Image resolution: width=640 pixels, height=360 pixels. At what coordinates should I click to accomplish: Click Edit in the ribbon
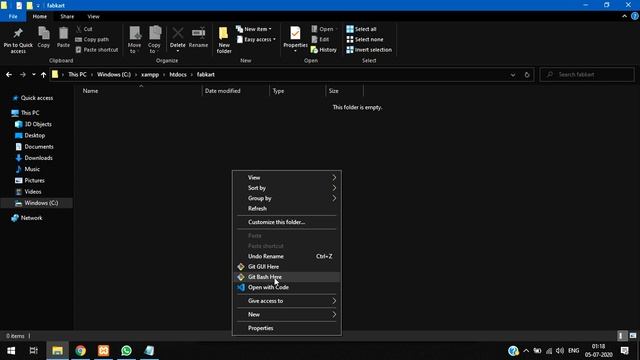(320, 40)
